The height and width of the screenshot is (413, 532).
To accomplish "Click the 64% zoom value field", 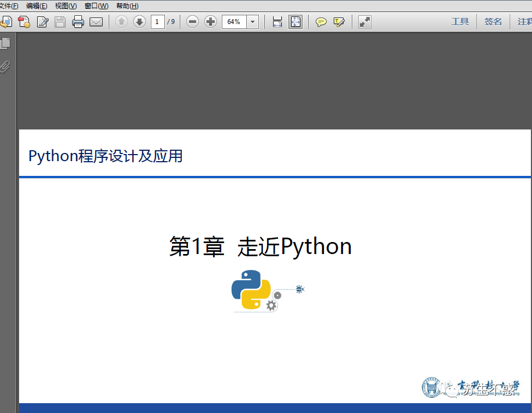I will click(x=234, y=22).
